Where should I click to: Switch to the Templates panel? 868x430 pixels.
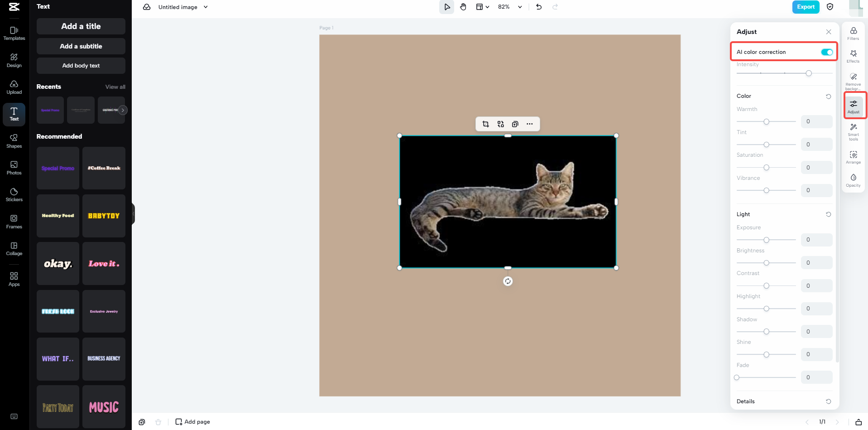tap(14, 33)
